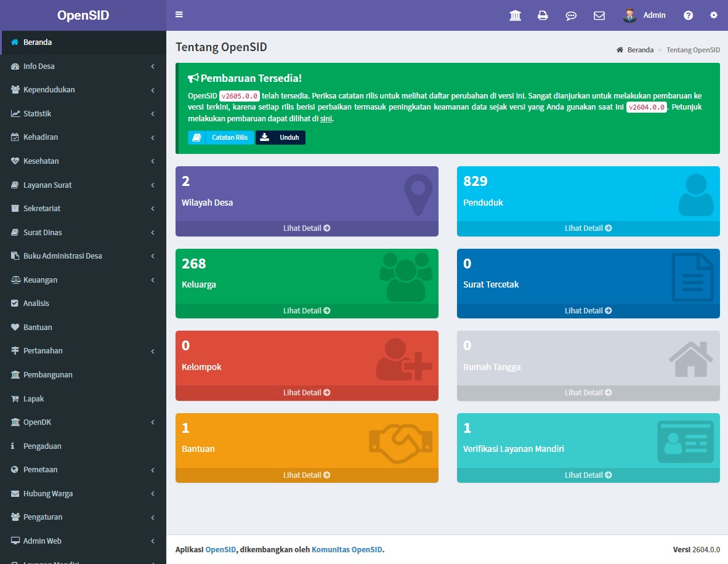
Task: Select Beranda in the sidebar
Action: click(83, 42)
